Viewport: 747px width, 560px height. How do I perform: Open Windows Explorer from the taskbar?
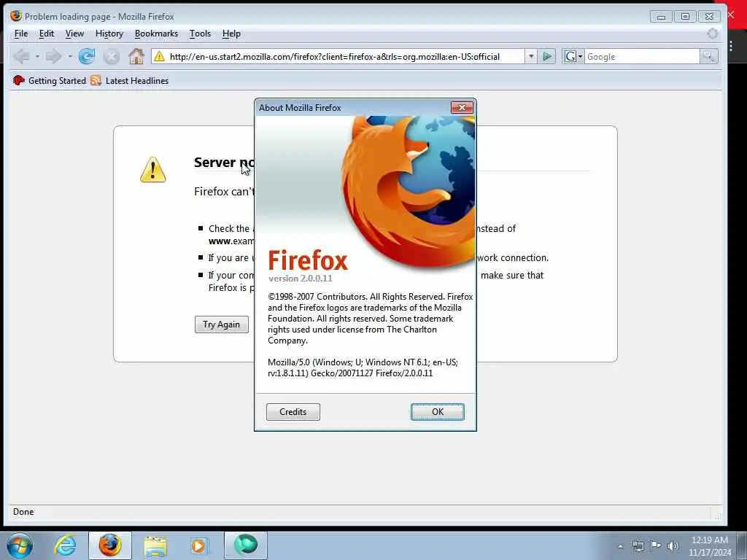pyautogui.click(x=155, y=545)
